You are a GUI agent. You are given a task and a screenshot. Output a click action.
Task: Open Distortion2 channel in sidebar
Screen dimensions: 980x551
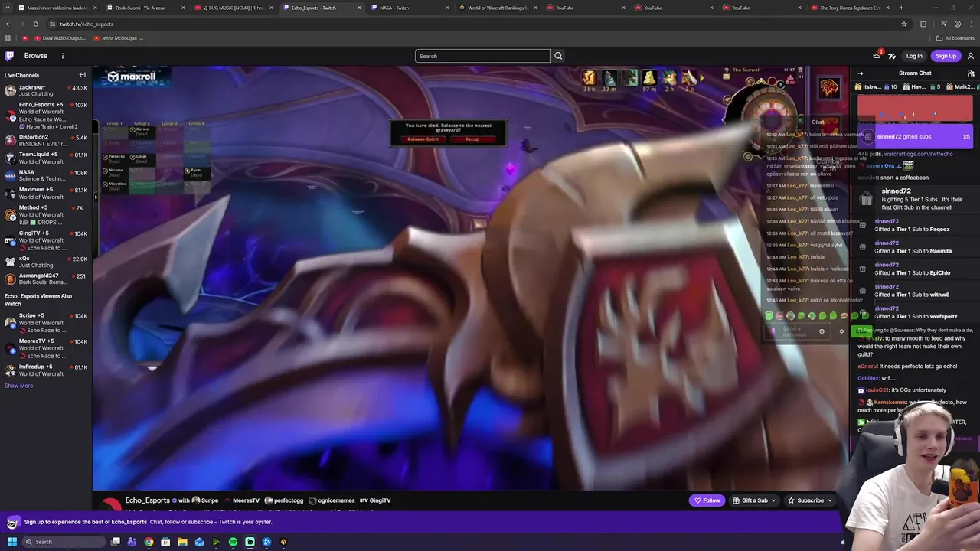(46, 140)
